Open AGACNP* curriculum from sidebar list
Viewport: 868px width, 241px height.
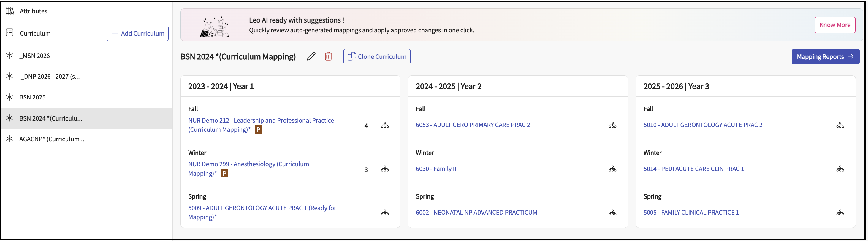[x=52, y=139]
